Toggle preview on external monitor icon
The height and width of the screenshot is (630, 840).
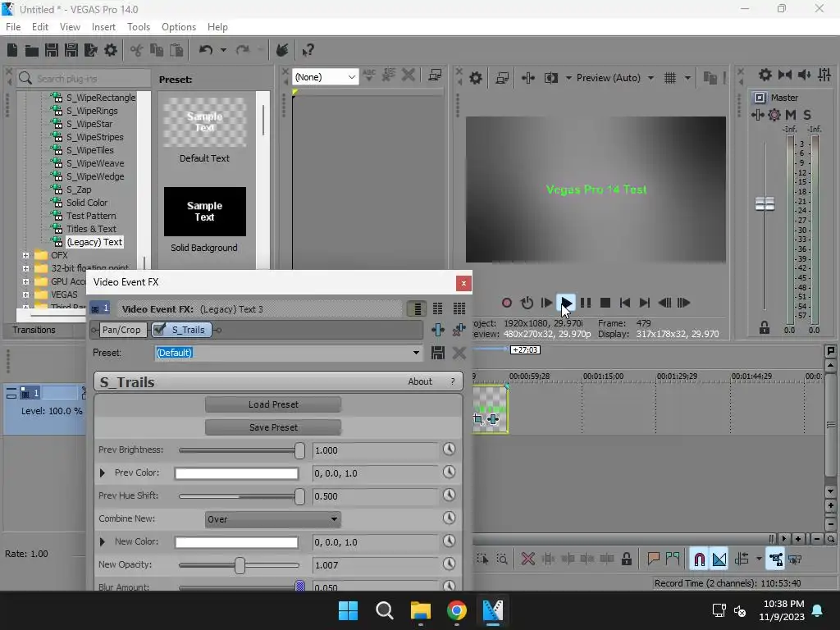(x=502, y=78)
